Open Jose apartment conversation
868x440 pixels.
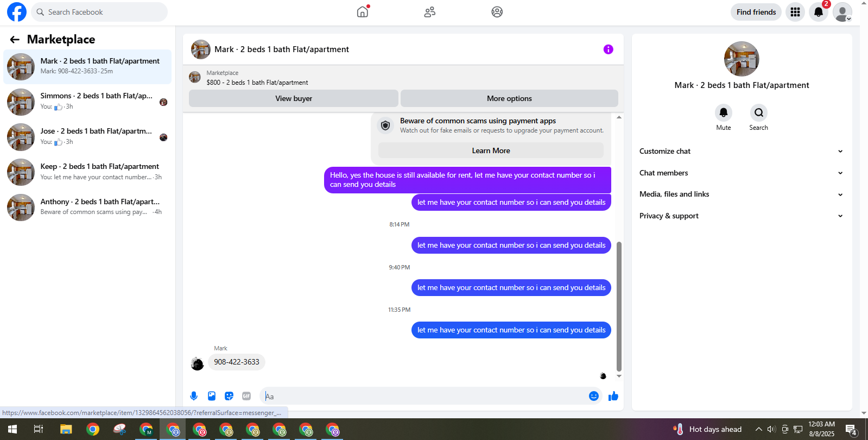tap(87, 137)
